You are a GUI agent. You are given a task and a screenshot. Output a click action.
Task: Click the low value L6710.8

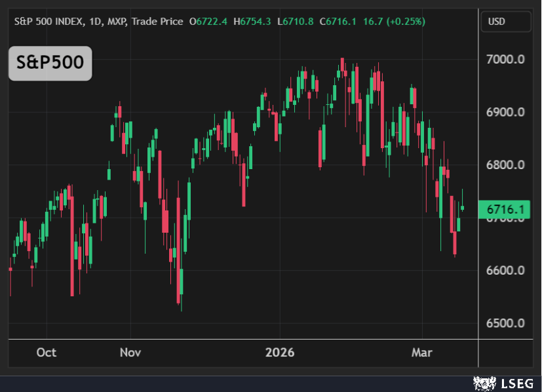point(296,22)
